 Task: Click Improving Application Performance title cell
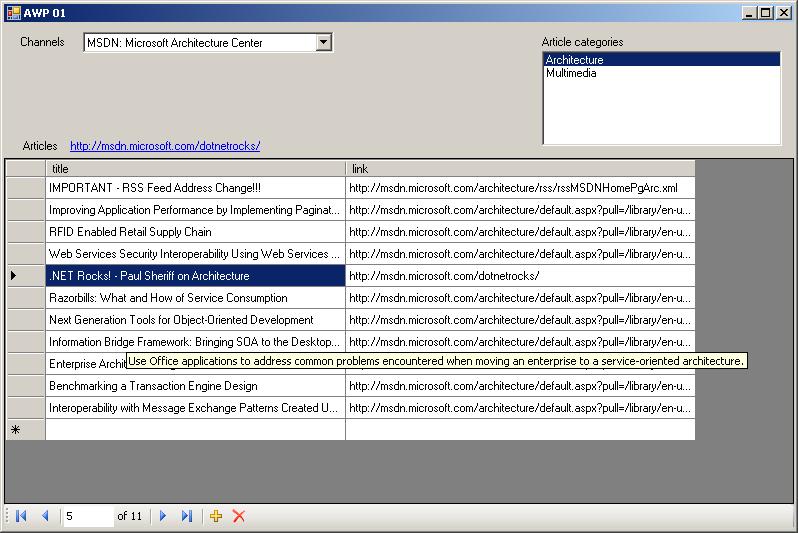click(x=195, y=210)
